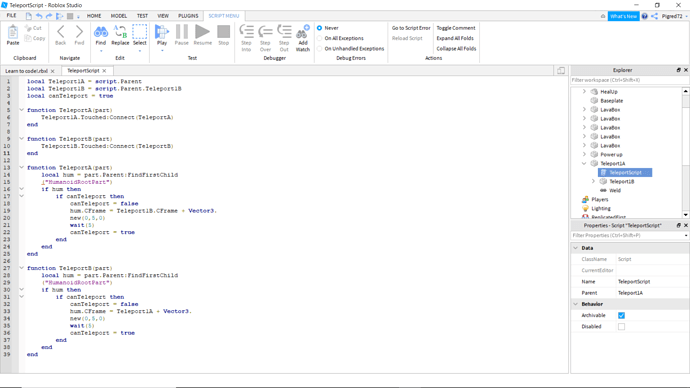Click the split editor view icon
This screenshot has height=388, width=690.
pos(561,70)
